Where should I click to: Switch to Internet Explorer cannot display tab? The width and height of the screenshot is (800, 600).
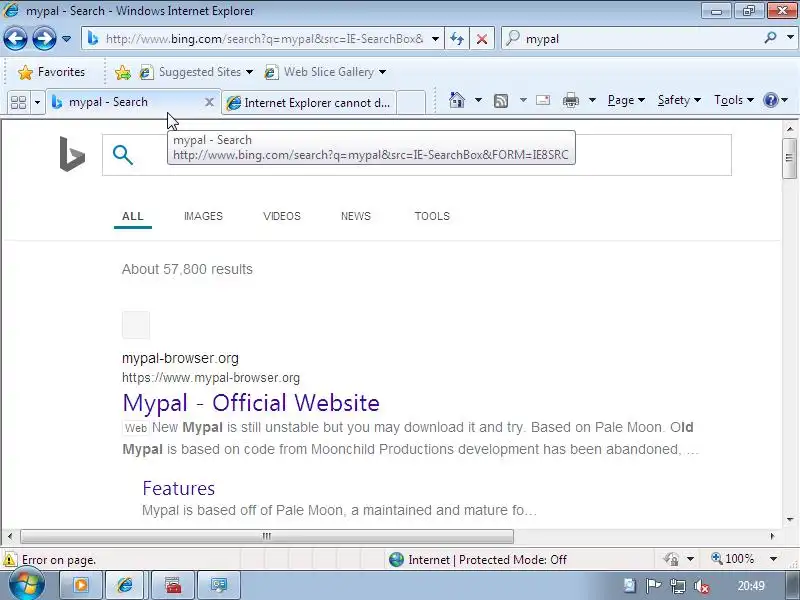pos(309,103)
